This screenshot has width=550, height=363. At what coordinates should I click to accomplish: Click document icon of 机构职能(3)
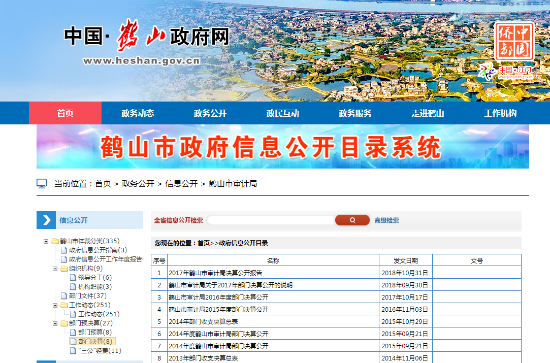click(73, 287)
